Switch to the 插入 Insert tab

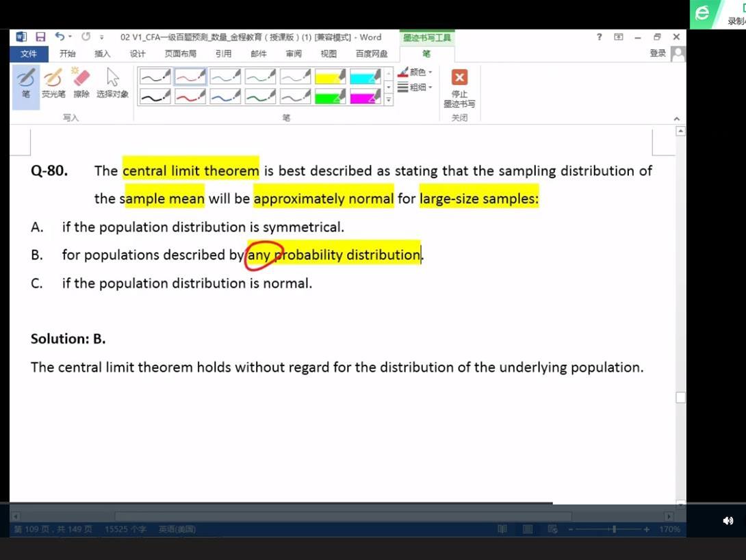[102, 54]
